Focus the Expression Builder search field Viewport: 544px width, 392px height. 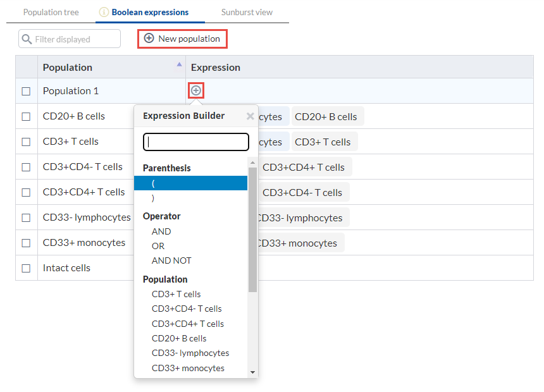pos(196,142)
